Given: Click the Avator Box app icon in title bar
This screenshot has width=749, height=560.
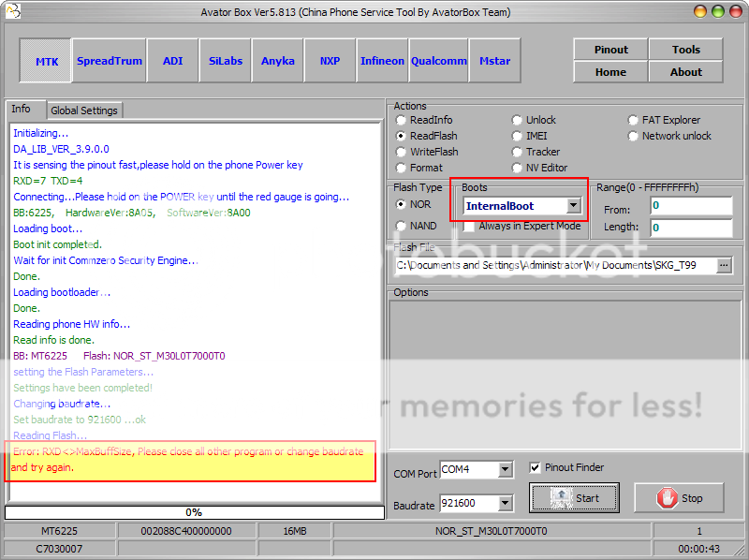Looking at the screenshot, I should [13, 11].
